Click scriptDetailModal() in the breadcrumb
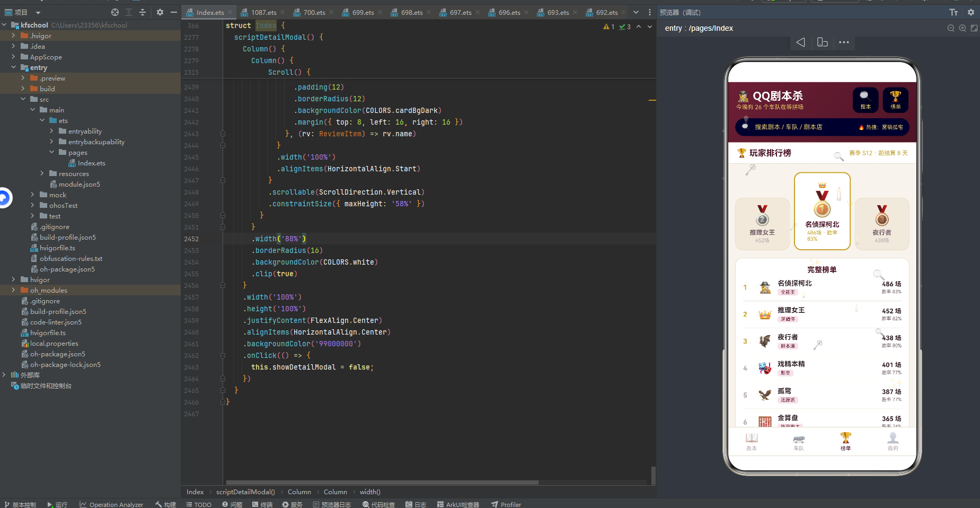Screen dimensions: 980x508 pyautogui.click(x=245, y=492)
